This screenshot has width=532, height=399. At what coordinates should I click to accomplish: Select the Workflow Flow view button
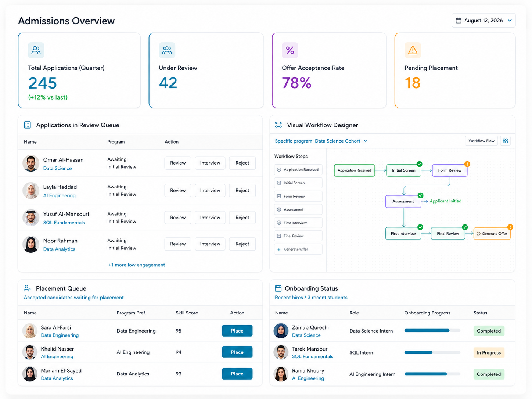[x=481, y=141]
